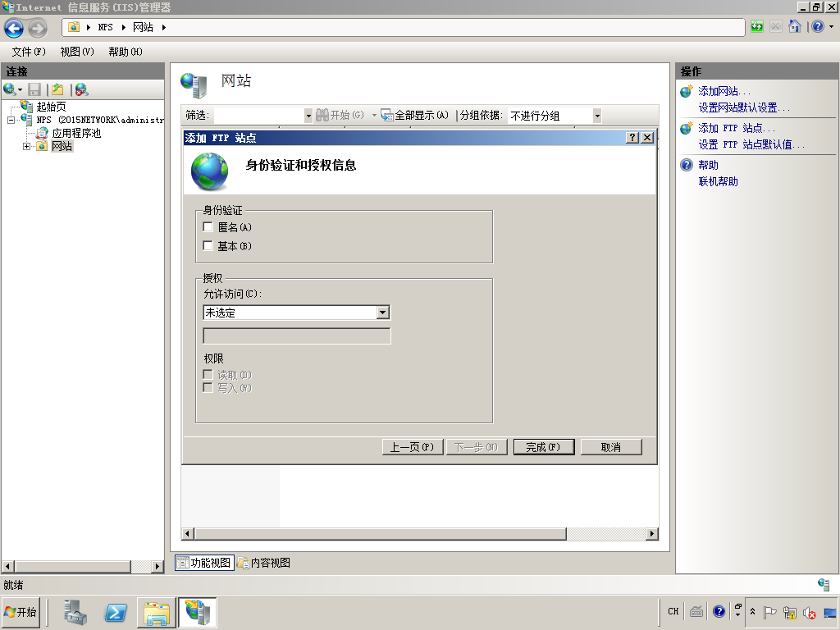Image resolution: width=840 pixels, height=630 pixels.
Task: Click the CH language indicator
Action: pos(673,611)
